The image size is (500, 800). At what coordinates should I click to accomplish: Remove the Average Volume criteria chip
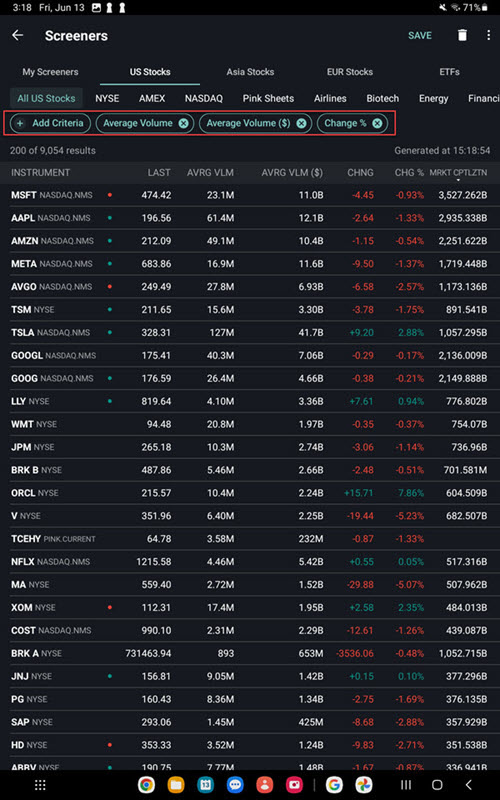pyautogui.click(x=183, y=123)
